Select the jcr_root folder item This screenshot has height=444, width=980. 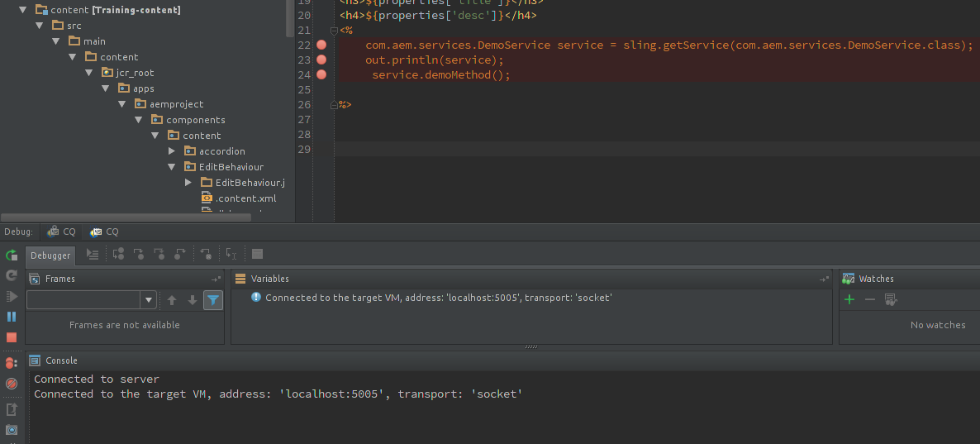(x=135, y=73)
